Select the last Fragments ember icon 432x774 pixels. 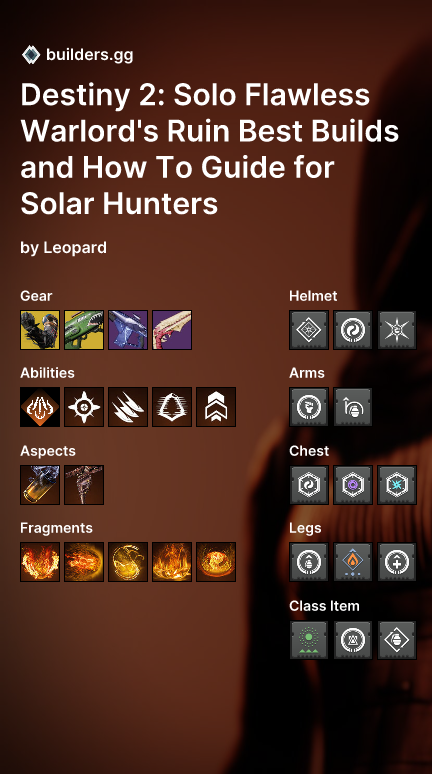tap(216, 562)
